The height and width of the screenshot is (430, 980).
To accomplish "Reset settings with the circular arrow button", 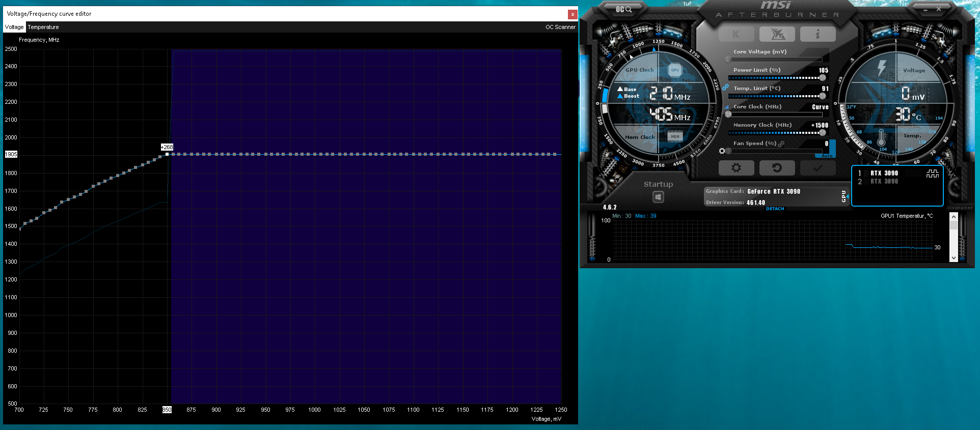I will pyautogui.click(x=777, y=167).
